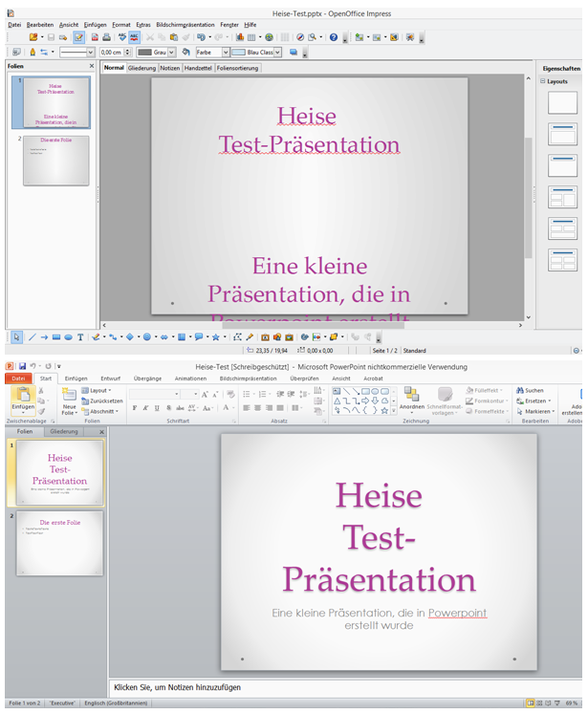Open the Animationen ribbon tab in PowerPoint
The width and height of the screenshot is (588, 714).
[x=190, y=379]
